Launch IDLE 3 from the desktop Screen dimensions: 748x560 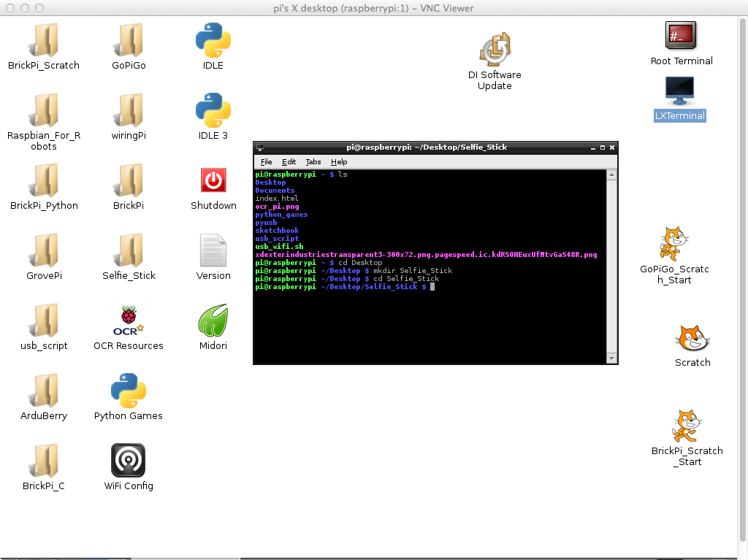coord(213,110)
